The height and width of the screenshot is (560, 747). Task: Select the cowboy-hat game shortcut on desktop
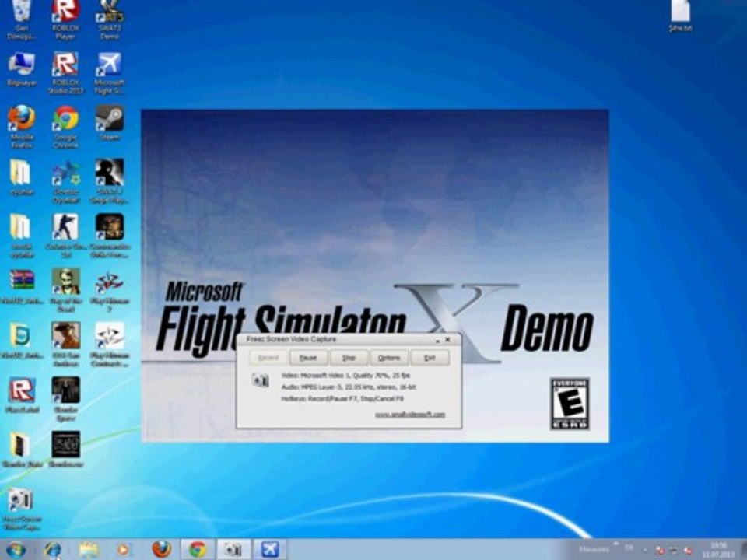click(65, 345)
